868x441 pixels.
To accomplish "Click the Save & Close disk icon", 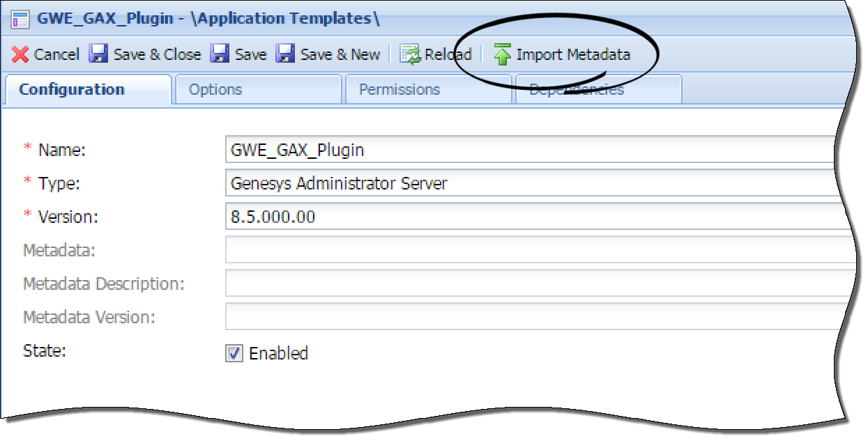I will coord(98,54).
